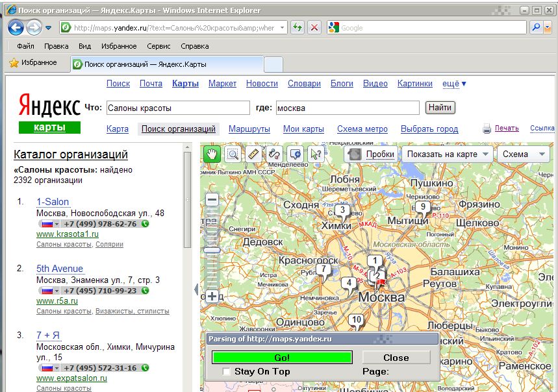Screen dimensions: 558x392
Task: Select the route drawing tool
Action: [274, 154]
